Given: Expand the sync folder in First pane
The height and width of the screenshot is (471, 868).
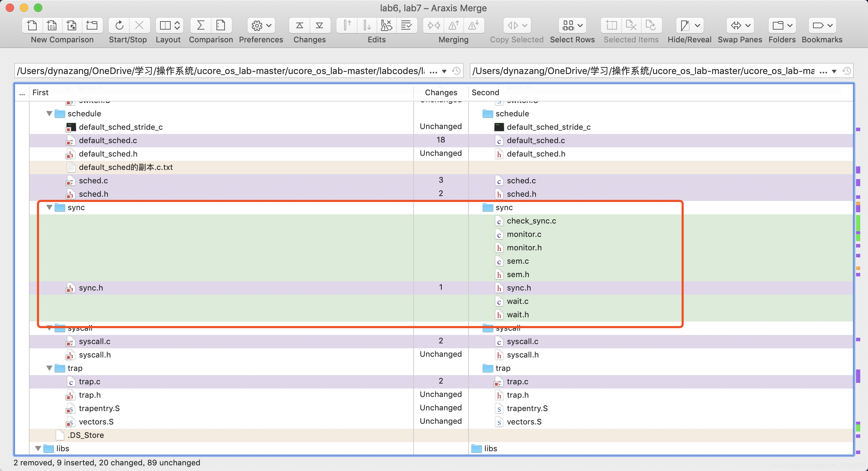Looking at the screenshot, I should pyautogui.click(x=50, y=208).
